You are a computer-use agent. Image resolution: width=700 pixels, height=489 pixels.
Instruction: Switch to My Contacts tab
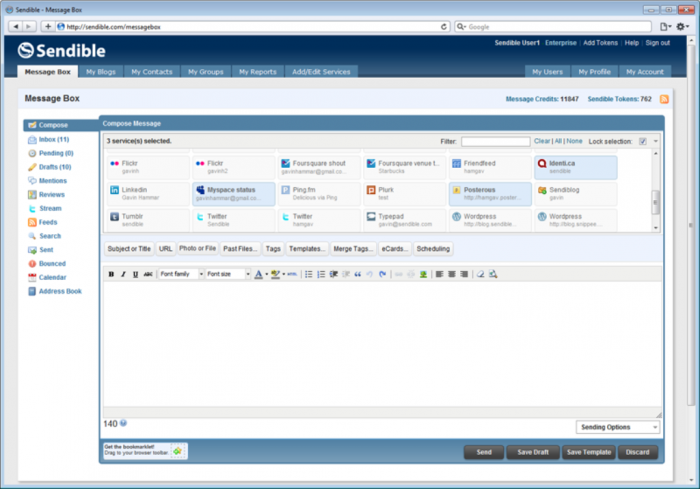tap(152, 71)
